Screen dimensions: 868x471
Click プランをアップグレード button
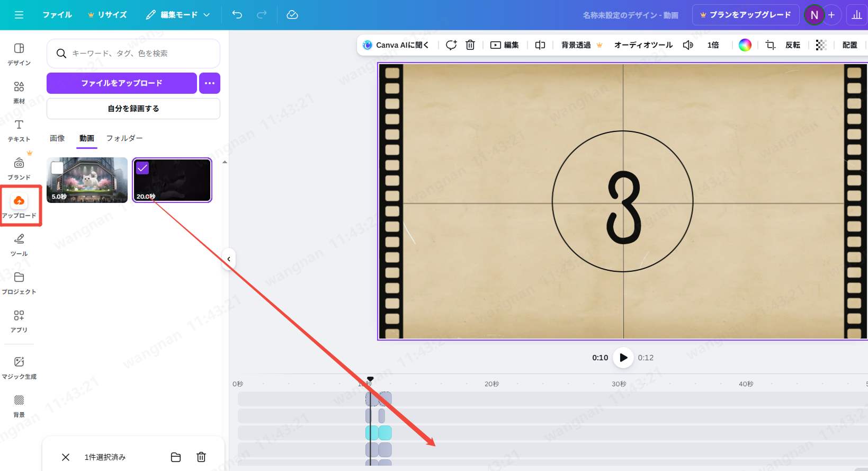746,15
